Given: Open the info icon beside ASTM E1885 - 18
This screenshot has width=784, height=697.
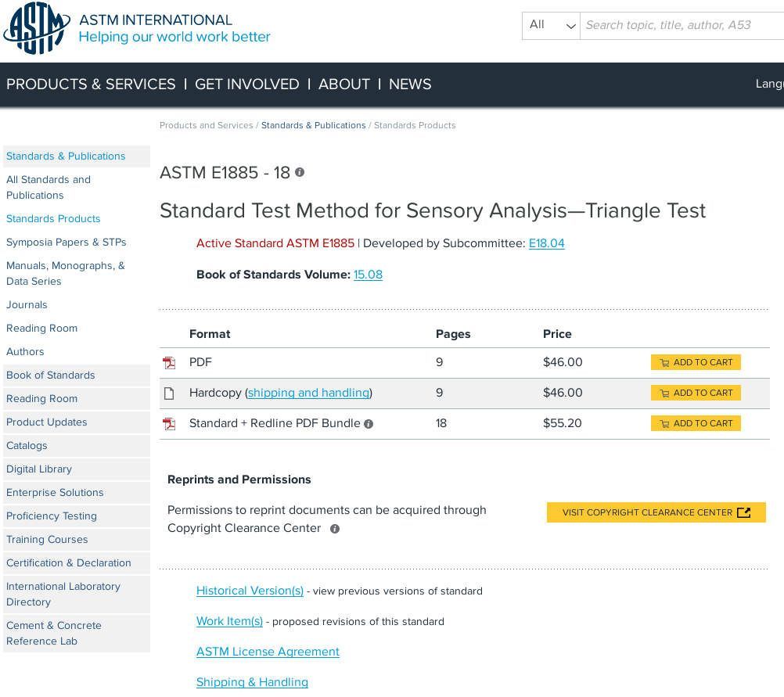Looking at the screenshot, I should coord(300,172).
